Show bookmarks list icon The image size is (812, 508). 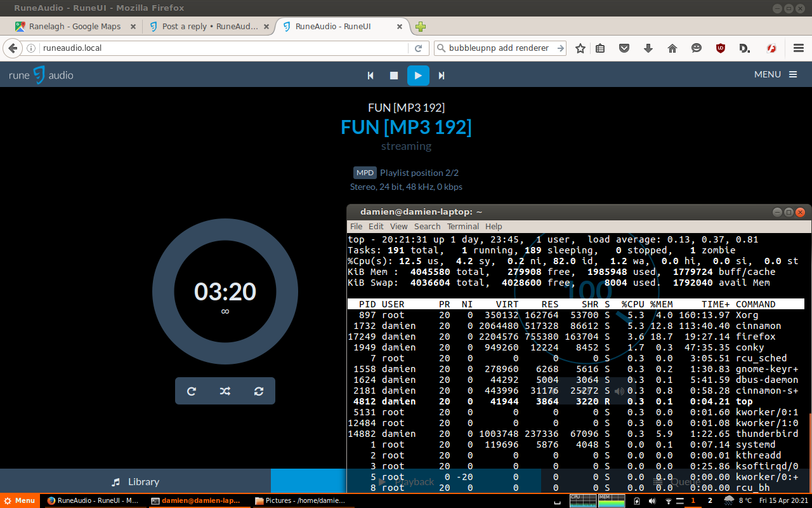pos(600,48)
